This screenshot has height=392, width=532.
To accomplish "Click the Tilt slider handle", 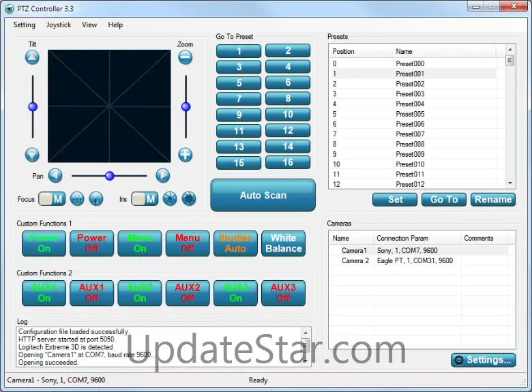I will point(33,107).
